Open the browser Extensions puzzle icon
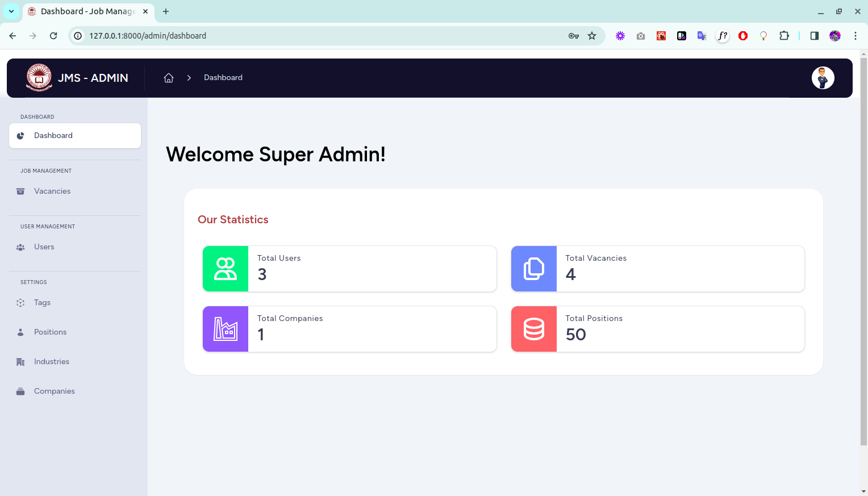The image size is (868, 496). (784, 36)
